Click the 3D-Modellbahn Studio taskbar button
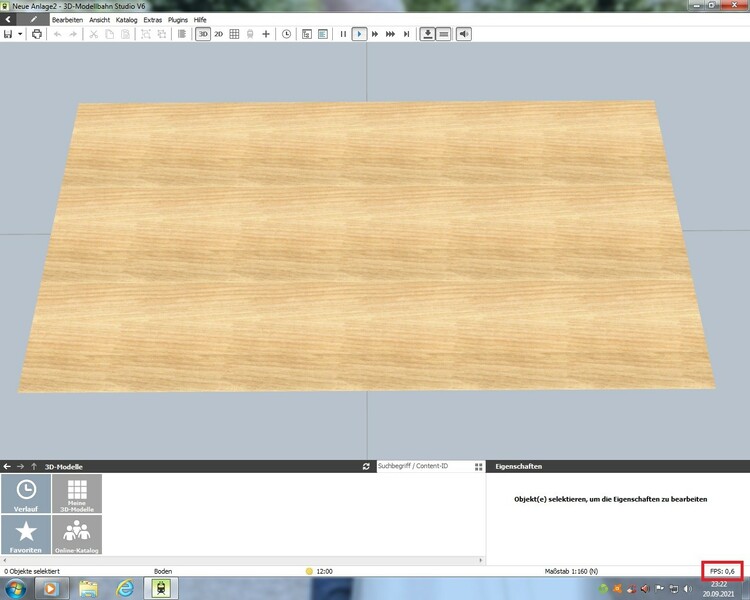The image size is (750, 600). point(161,589)
